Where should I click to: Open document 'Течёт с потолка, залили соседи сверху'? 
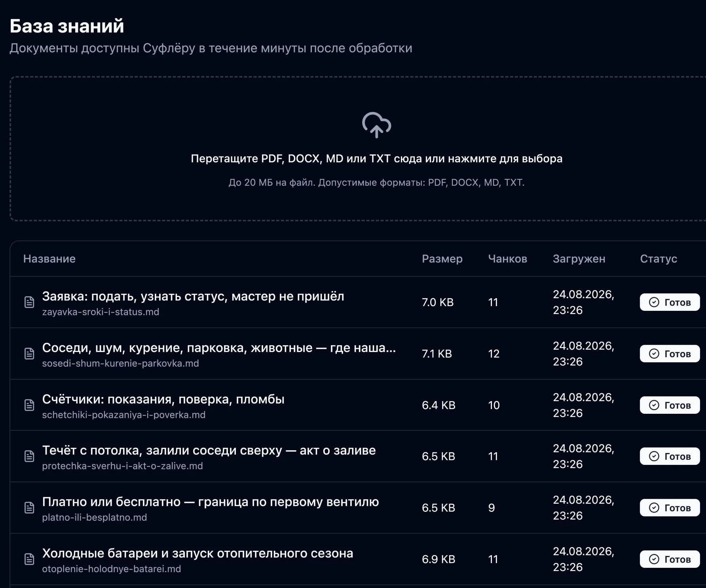(x=209, y=450)
